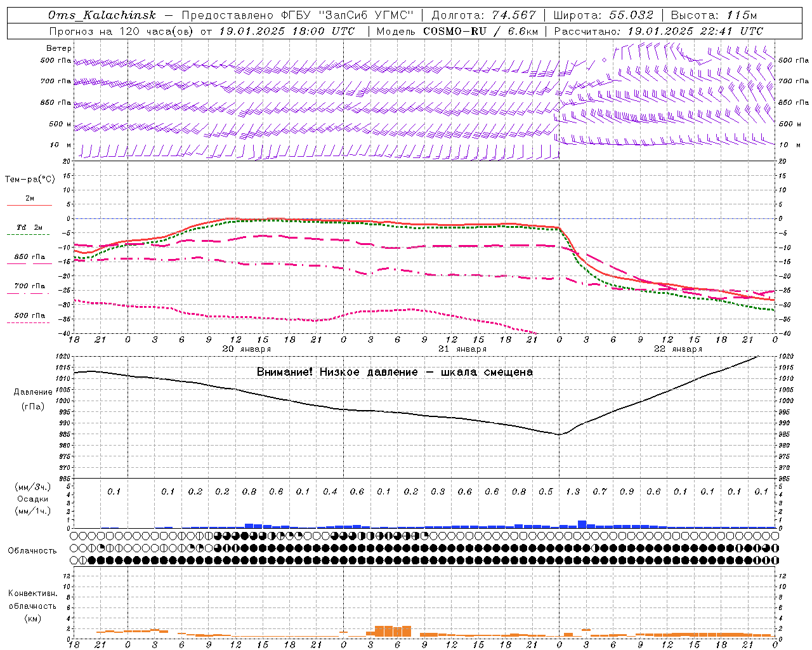Click the 0.4 precipitation value

[x=330, y=491]
